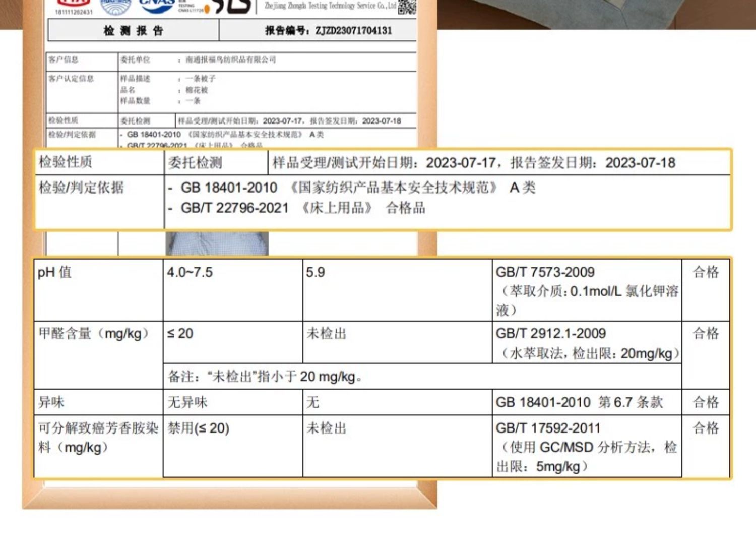Image resolution: width=756 pixels, height=554 pixels.
Task: Select GB/T 22796-2021 床上用品 standard line
Action: [x=296, y=208]
